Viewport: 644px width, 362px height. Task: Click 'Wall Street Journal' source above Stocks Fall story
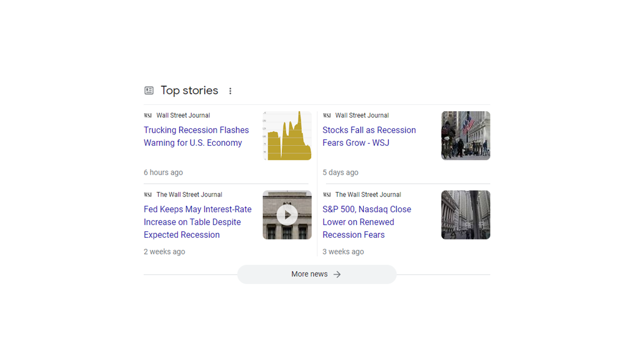362,116
